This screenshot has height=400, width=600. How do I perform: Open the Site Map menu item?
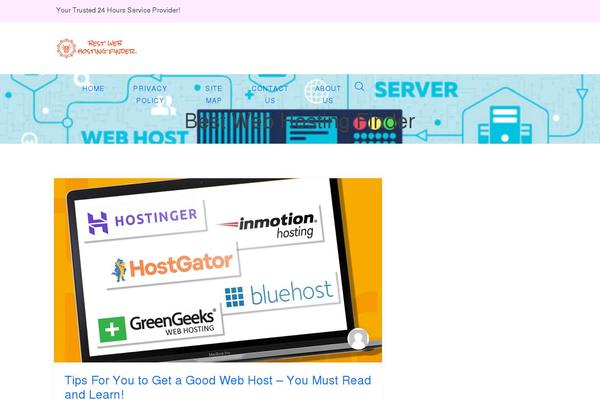coord(214,94)
